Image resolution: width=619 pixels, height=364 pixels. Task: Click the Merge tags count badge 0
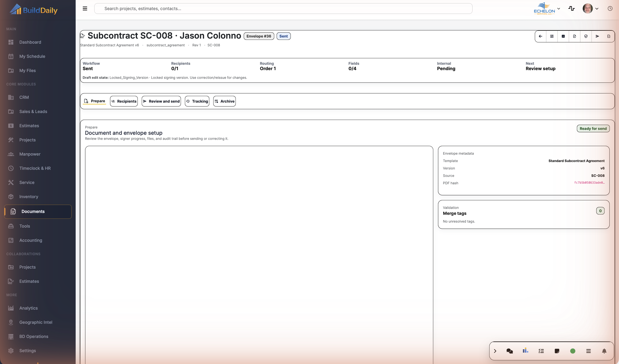tap(600, 211)
